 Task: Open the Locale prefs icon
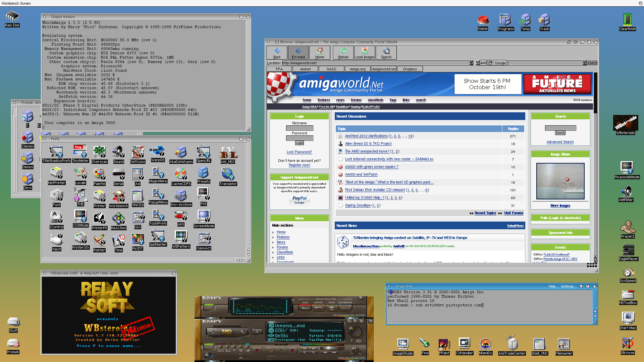(x=80, y=176)
